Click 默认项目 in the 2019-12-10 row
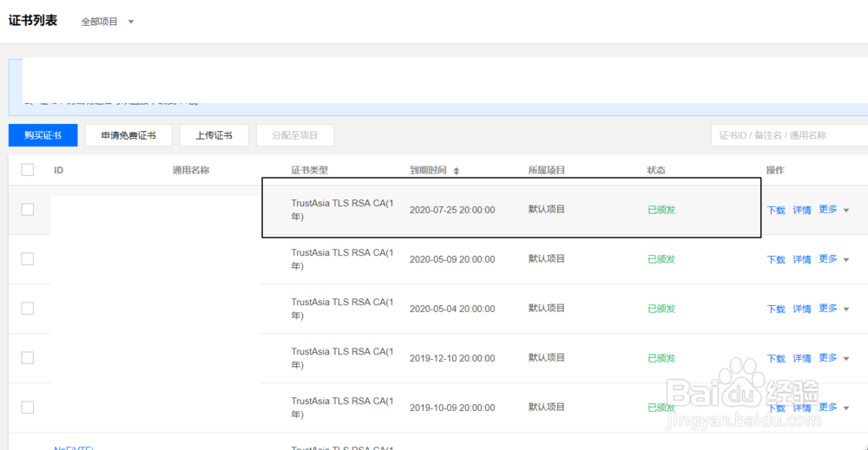Image resolution: width=868 pixels, height=450 pixels. pyautogui.click(x=546, y=358)
